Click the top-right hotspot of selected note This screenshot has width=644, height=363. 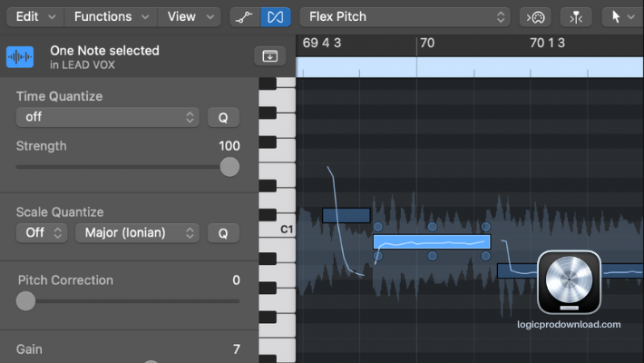pyautogui.click(x=485, y=227)
